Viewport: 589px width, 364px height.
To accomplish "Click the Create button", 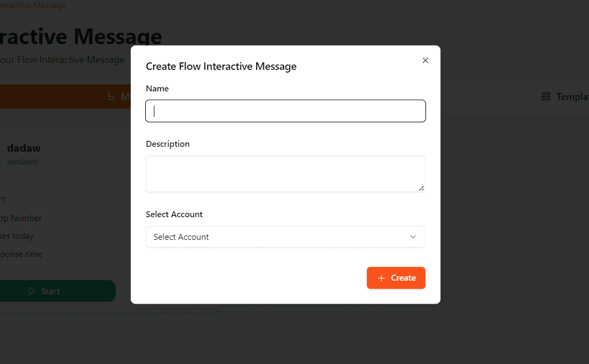I will tap(396, 277).
